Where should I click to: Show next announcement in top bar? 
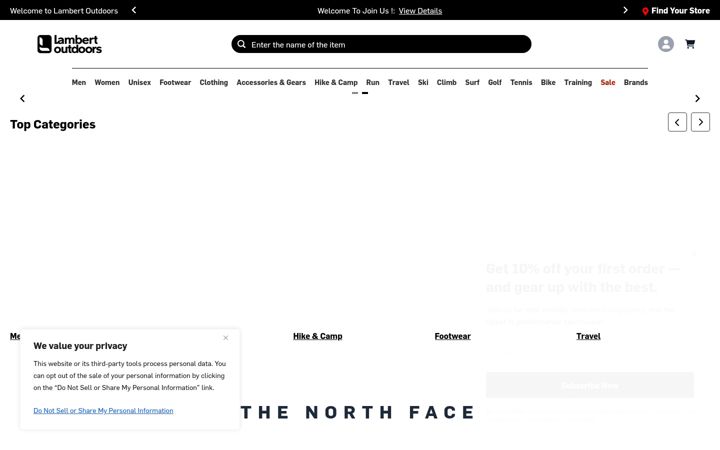625,10
